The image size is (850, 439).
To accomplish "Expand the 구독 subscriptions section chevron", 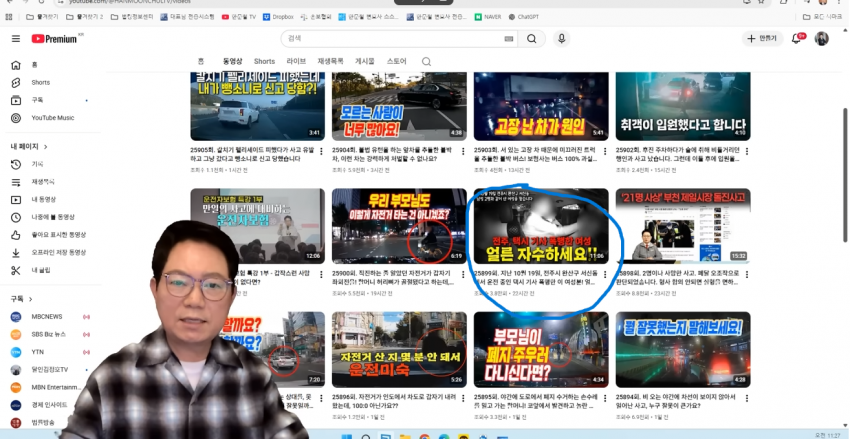I will (x=31, y=299).
